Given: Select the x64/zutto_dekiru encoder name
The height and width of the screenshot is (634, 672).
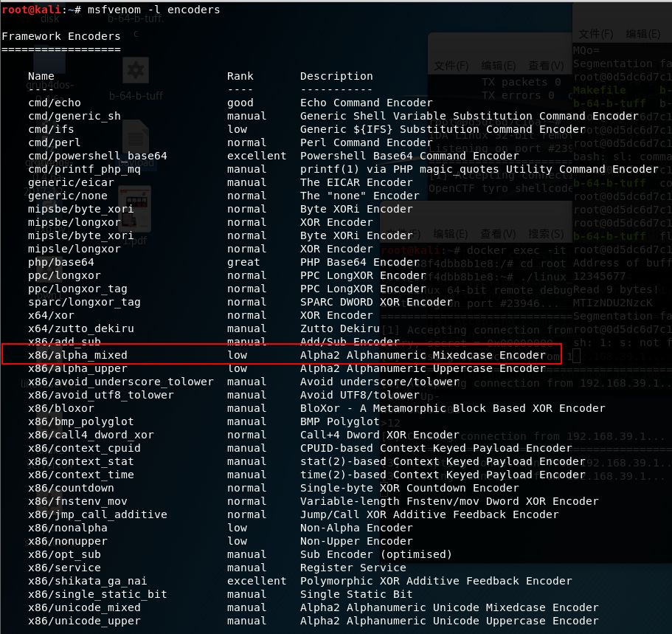Looking at the screenshot, I should [x=81, y=328].
